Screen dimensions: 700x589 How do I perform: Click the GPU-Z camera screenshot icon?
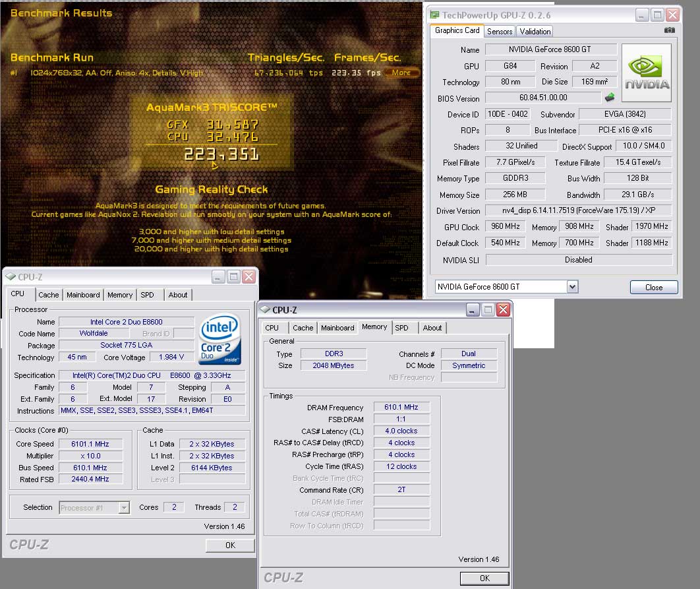(669, 30)
